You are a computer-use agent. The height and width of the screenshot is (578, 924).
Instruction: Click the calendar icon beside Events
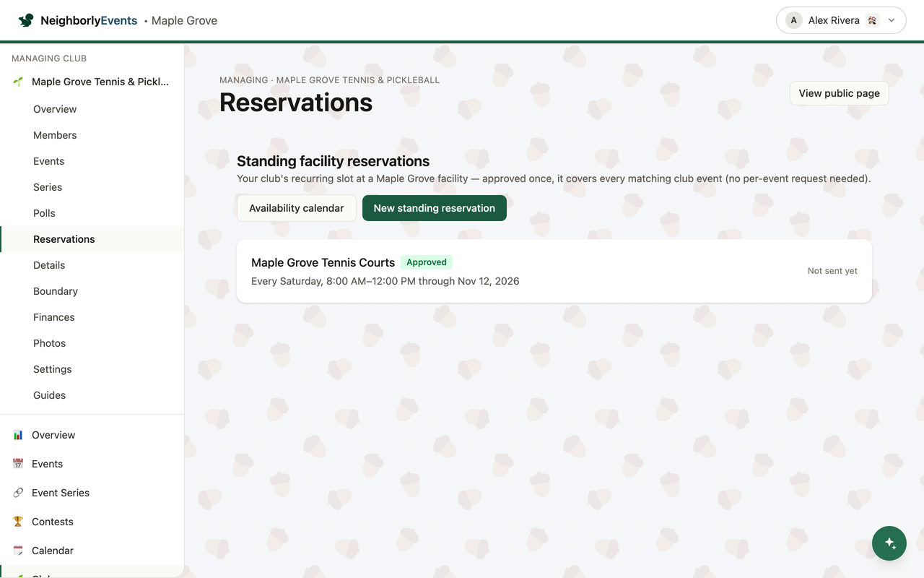point(18,464)
